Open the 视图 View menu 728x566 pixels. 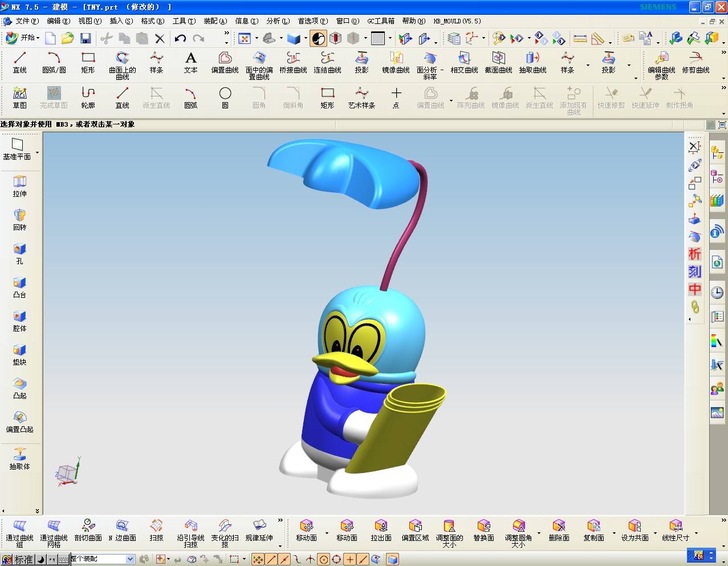point(90,21)
